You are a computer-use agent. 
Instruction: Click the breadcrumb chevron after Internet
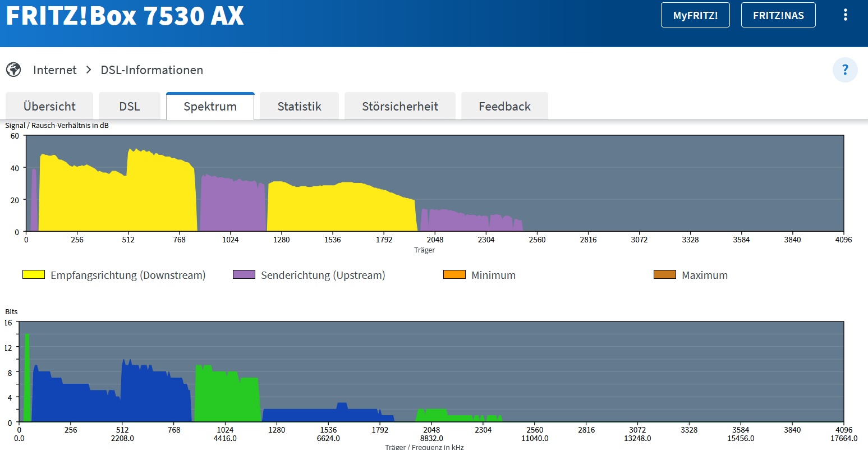(89, 70)
